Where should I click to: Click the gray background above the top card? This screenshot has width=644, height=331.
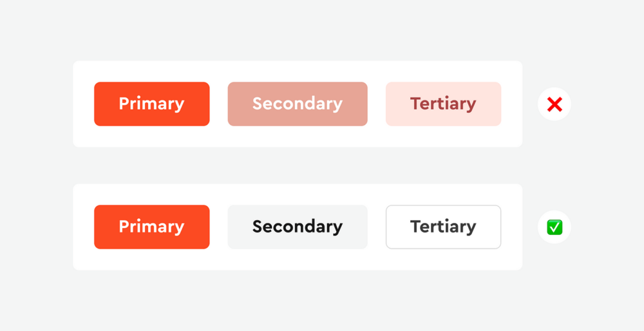(x=298, y=32)
